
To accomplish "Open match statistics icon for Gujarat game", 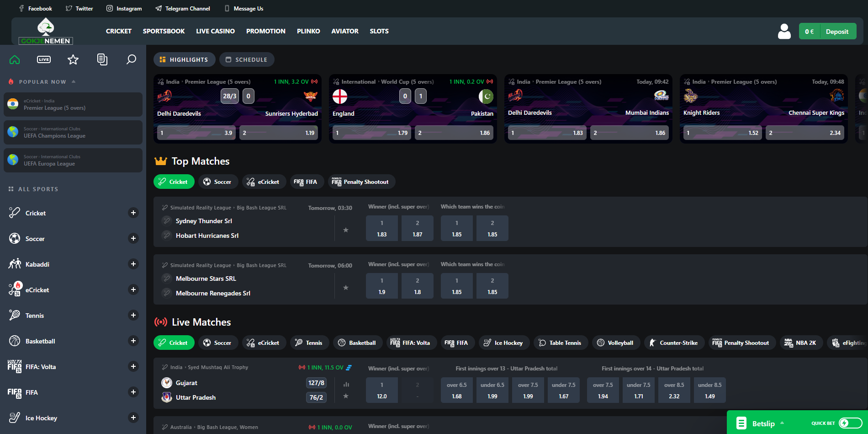I will click(x=346, y=384).
